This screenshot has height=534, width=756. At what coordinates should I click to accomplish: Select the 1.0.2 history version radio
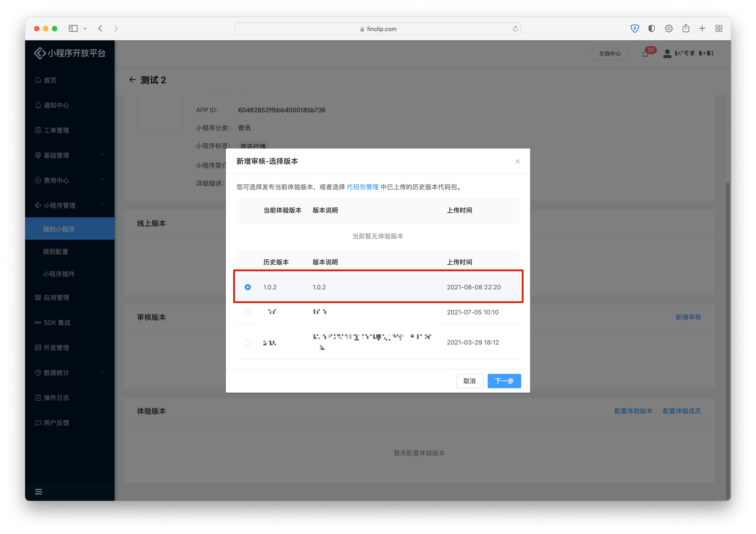pos(248,287)
